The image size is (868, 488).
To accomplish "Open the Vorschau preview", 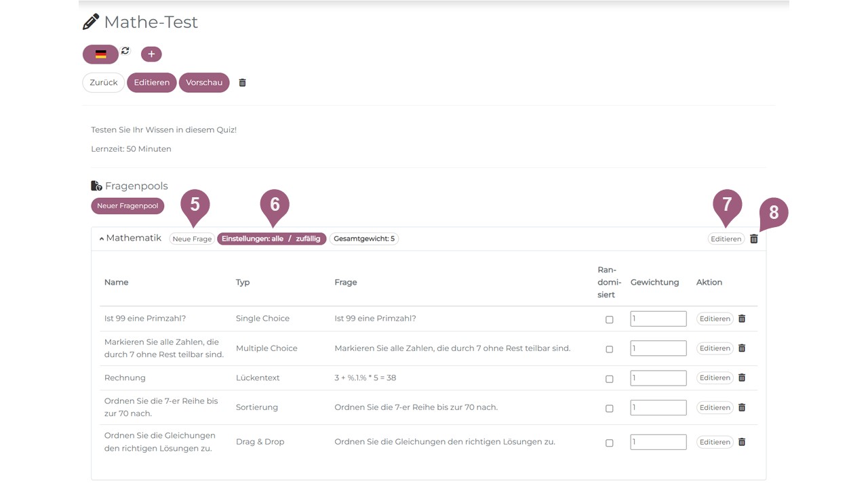I will 204,83.
